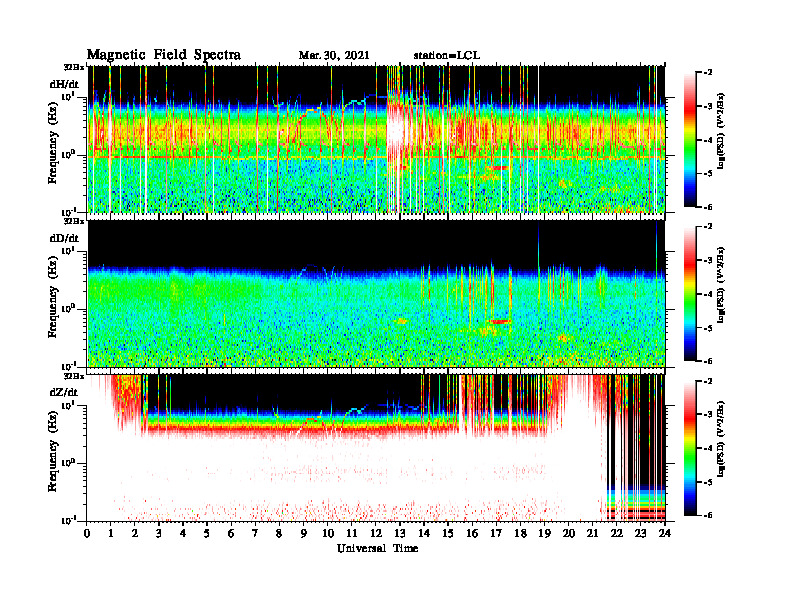This screenshot has height=612, width=792.
Task: Click the hour 17 tick label on the time axis
Action: click(496, 534)
